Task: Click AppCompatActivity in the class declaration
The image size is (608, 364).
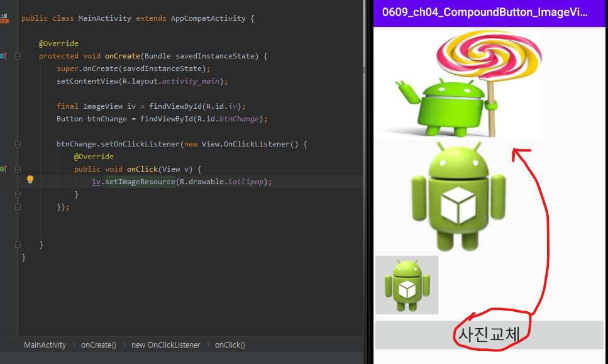Action: [x=208, y=18]
